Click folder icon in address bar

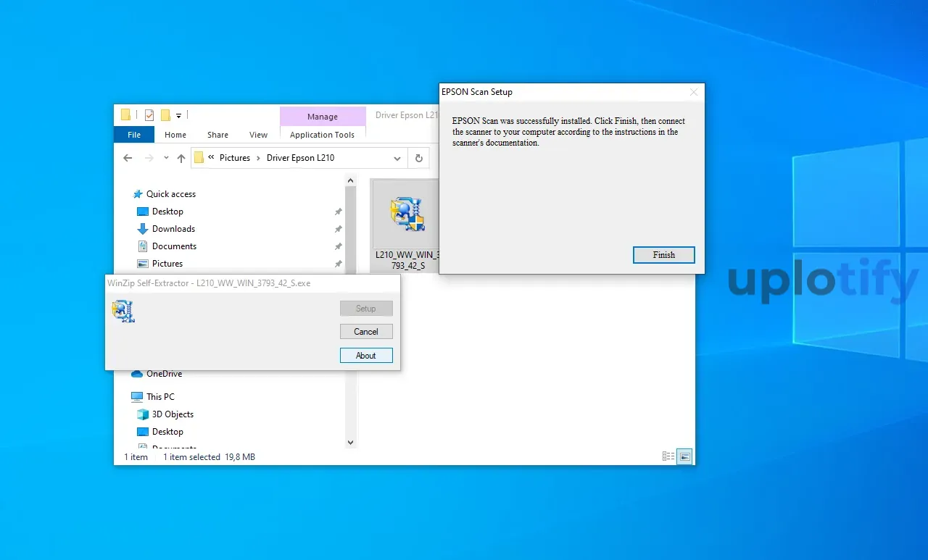pos(199,158)
